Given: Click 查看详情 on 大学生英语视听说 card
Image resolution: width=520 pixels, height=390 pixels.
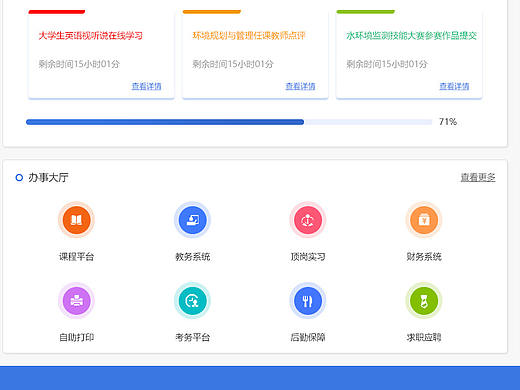Looking at the screenshot, I should (x=146, y=86).
